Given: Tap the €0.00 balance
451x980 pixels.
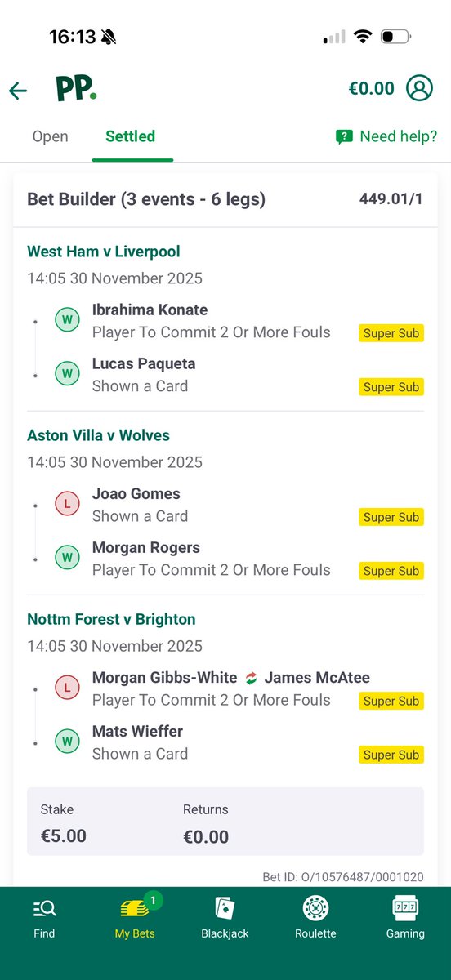Looking at the screenshot, I should pos(371,88).
